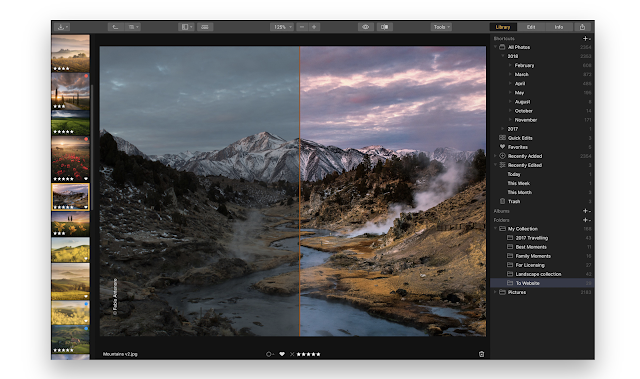This screenshot has width=640, height=379.
Task: Select the To Website folder
Action: [542, 283]
